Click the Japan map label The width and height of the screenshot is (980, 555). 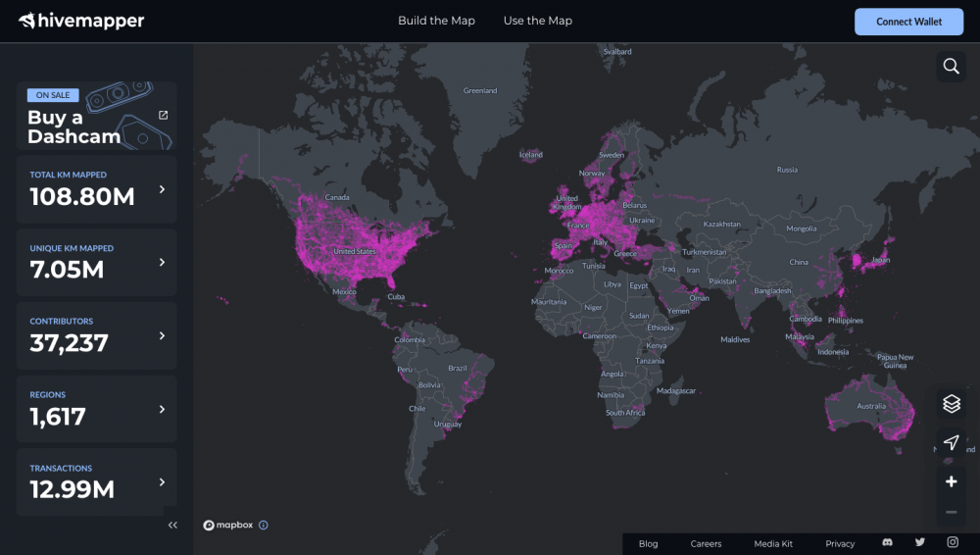[881, 259]
